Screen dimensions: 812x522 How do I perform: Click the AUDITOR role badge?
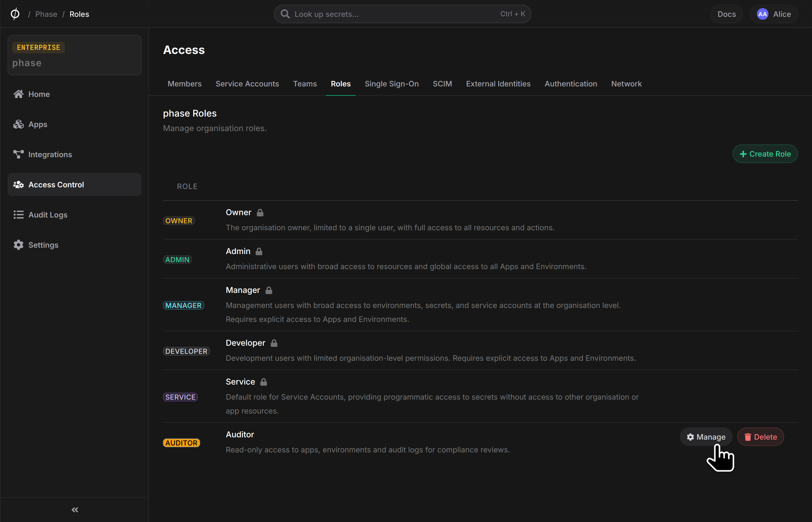(x=181, y=443)
